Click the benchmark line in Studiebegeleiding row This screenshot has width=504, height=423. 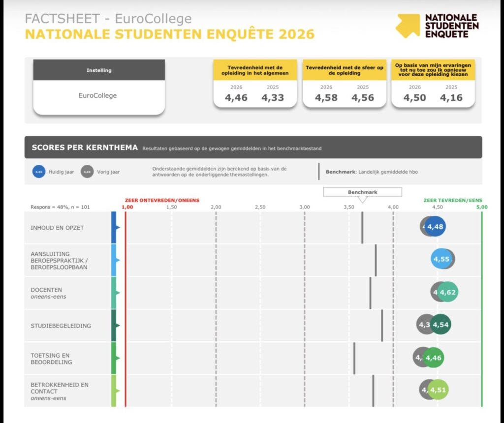382,325
